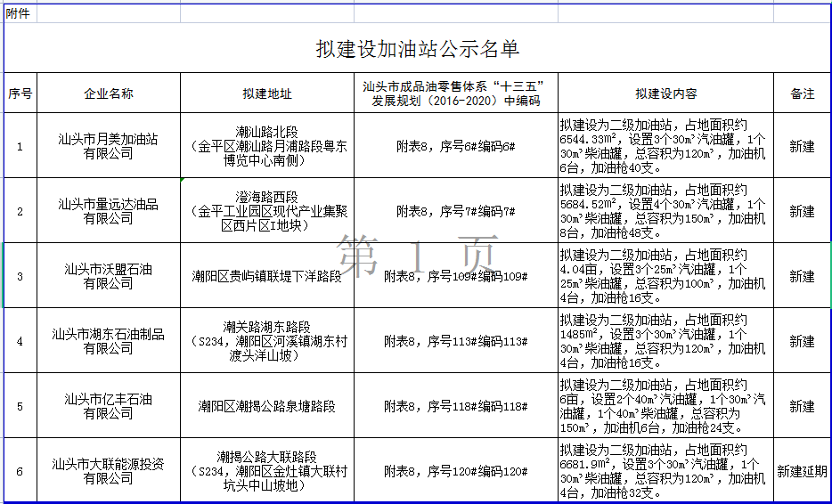Click the title 拟建设加油站公示名单
Image resolution: width=832 pixels, height=504 pixels.
coord(418,49)
